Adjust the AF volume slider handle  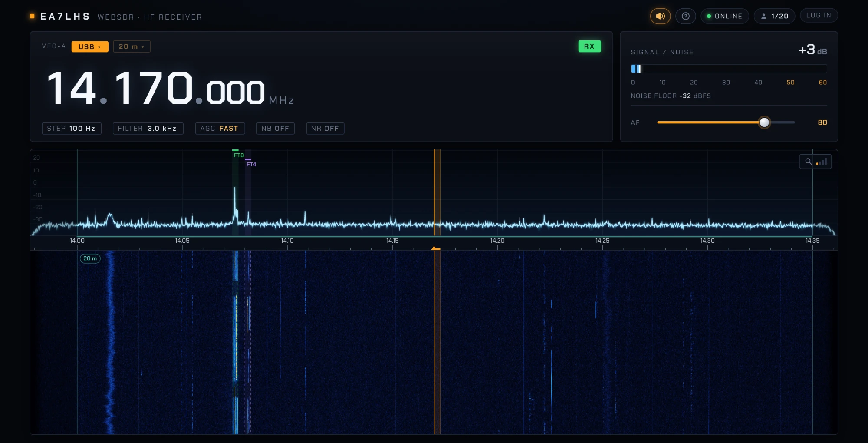click(x=764, y=122)
